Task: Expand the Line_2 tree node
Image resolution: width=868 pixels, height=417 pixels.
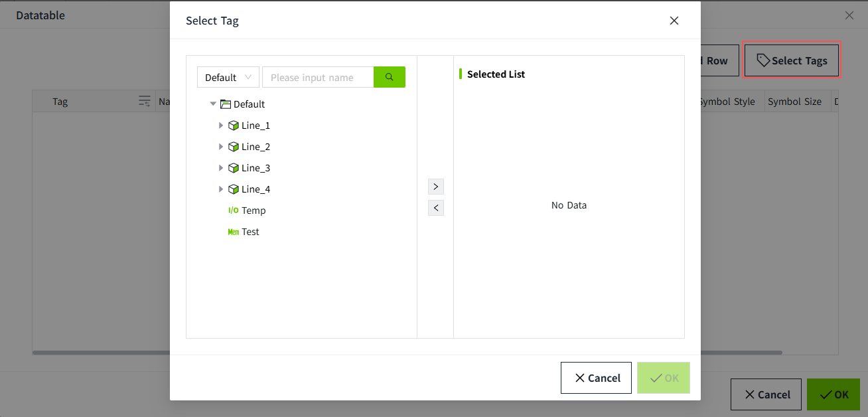Action: [x=221, y=147]
